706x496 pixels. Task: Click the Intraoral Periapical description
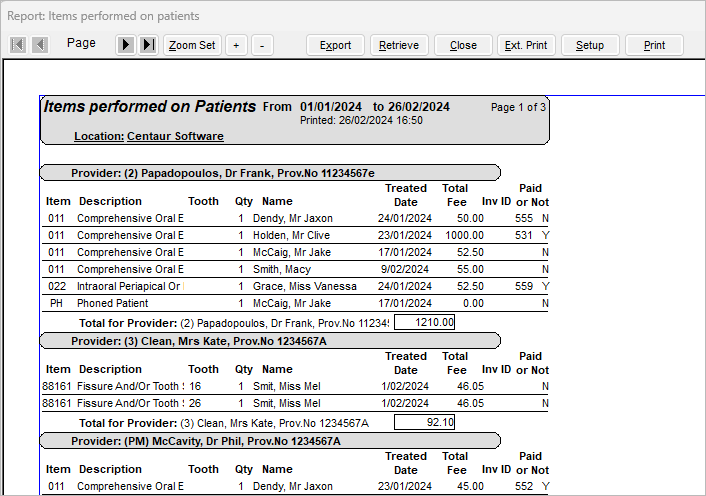pos(129,286)
